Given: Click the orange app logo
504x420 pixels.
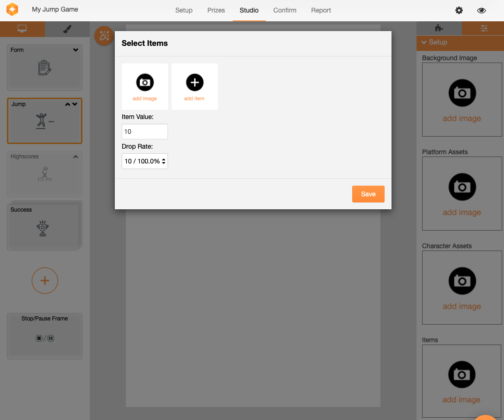Looking at the screenshot, I should click(x=12, y=10).
